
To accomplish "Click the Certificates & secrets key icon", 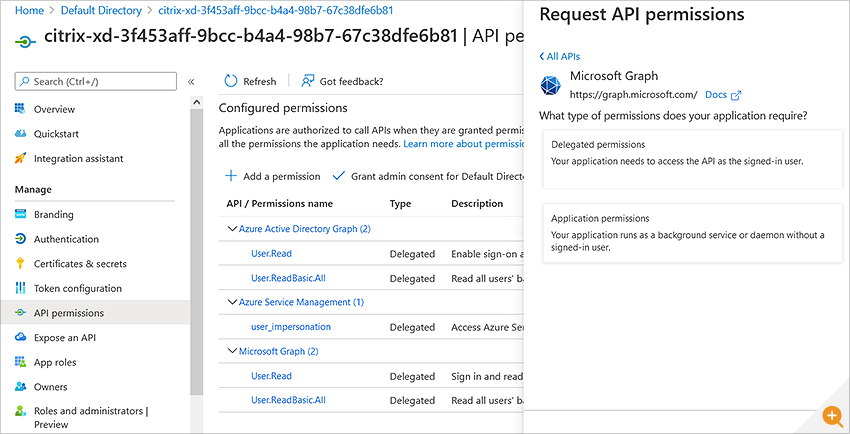I will click(20, 263).
